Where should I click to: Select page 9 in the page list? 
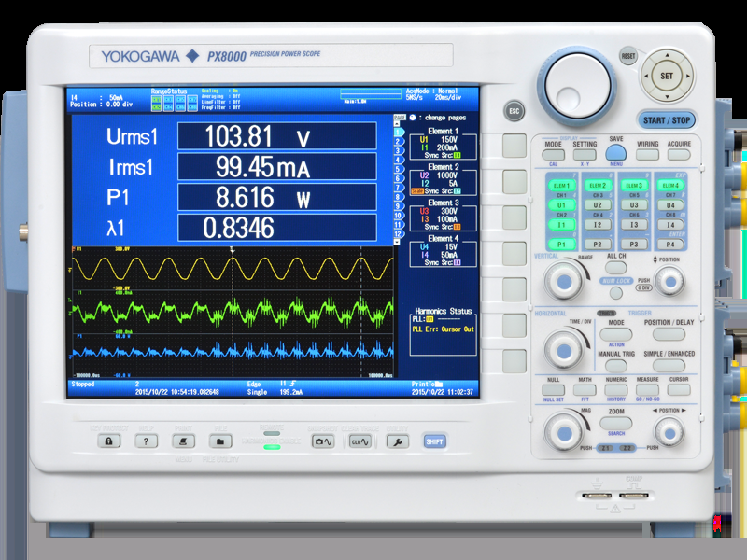click(398, 206)
